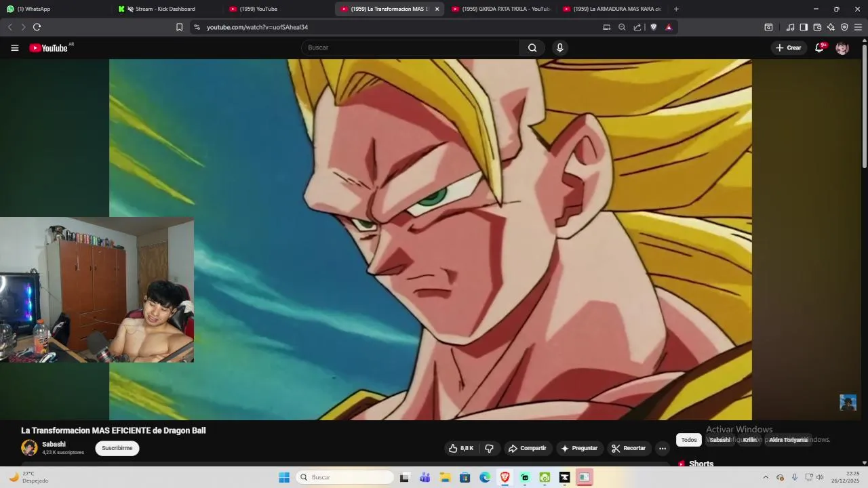
Task: Open the Brave Wallet icon
Action: (817, 27)
